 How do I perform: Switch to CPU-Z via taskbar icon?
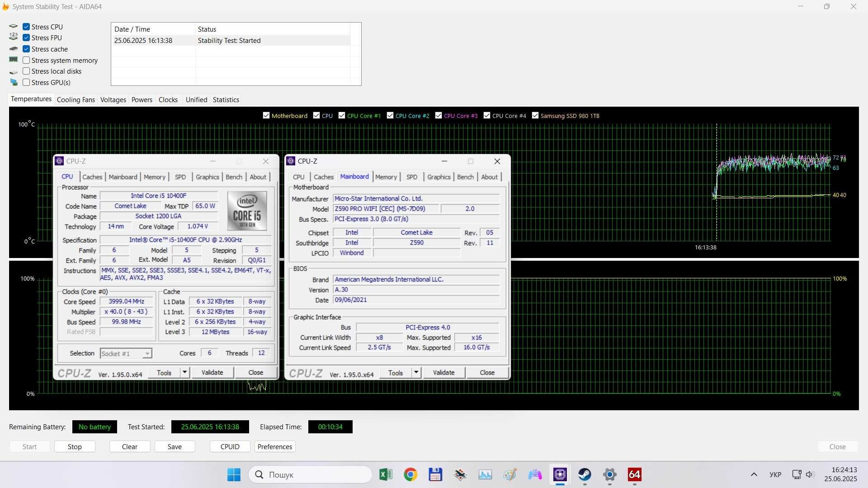(x=560, y=474)
